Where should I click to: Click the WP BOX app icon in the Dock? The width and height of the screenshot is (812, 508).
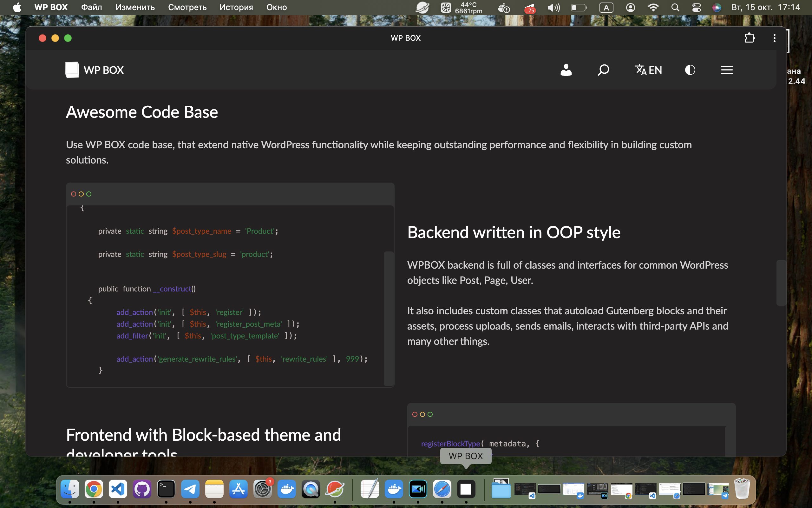tap(466, 489)
